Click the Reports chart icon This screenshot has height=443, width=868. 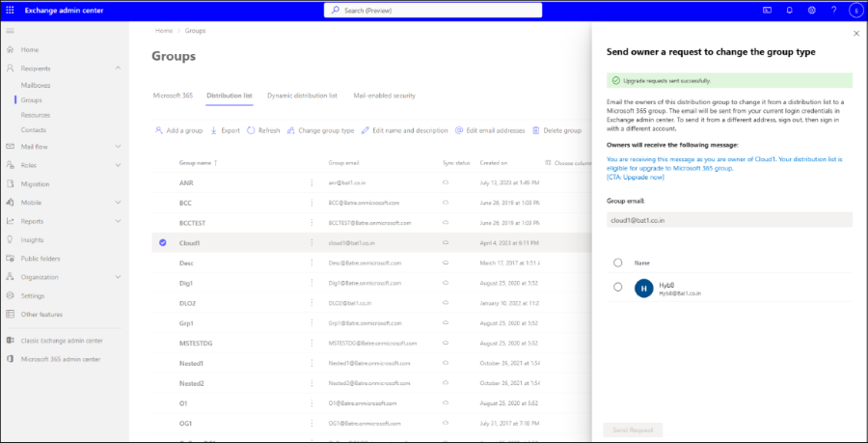coord(10,221)
